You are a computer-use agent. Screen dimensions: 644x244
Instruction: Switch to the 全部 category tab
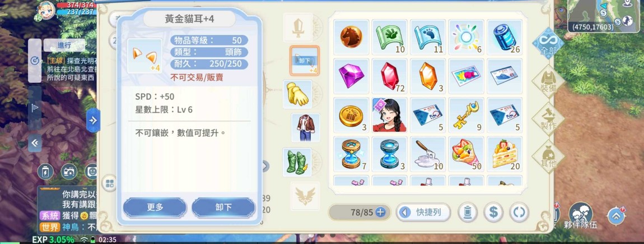pos(549,44)
